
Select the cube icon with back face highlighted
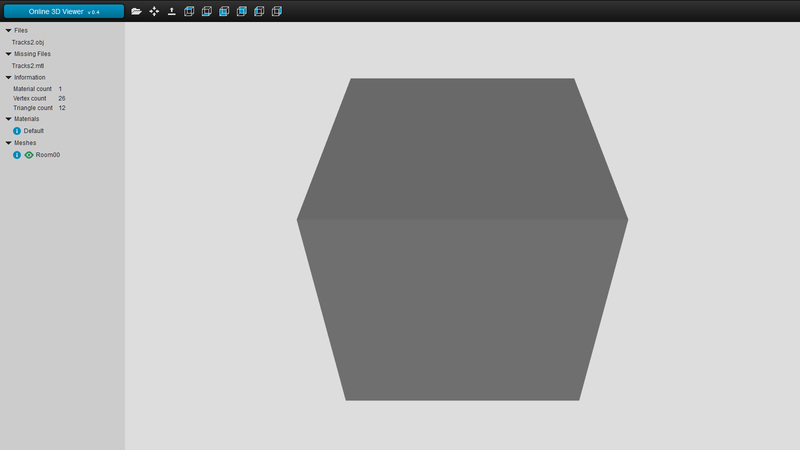tap(241, 11)
